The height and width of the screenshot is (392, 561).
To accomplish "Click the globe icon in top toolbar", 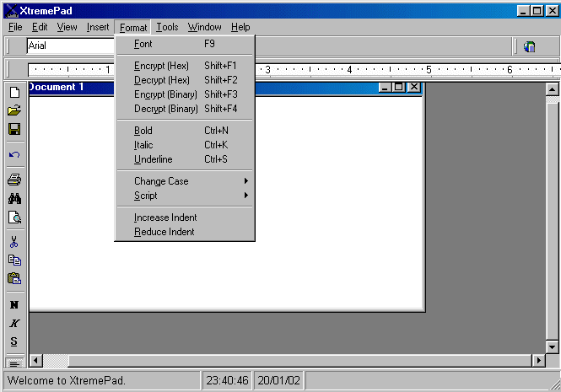I will (530, 46).
